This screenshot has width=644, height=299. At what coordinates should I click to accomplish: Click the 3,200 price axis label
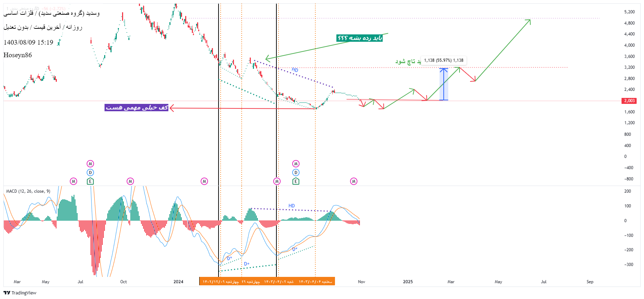(x=630, y=67)
